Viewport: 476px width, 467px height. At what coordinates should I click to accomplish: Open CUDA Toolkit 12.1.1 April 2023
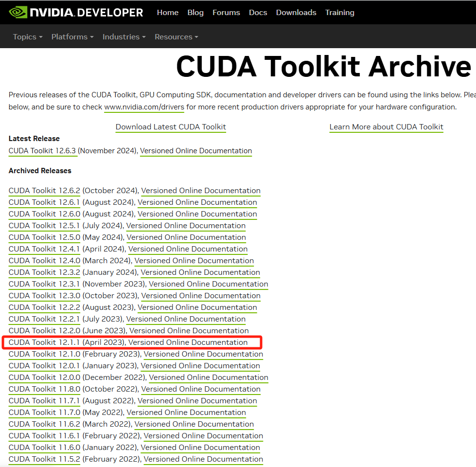[x=44, y=342]
